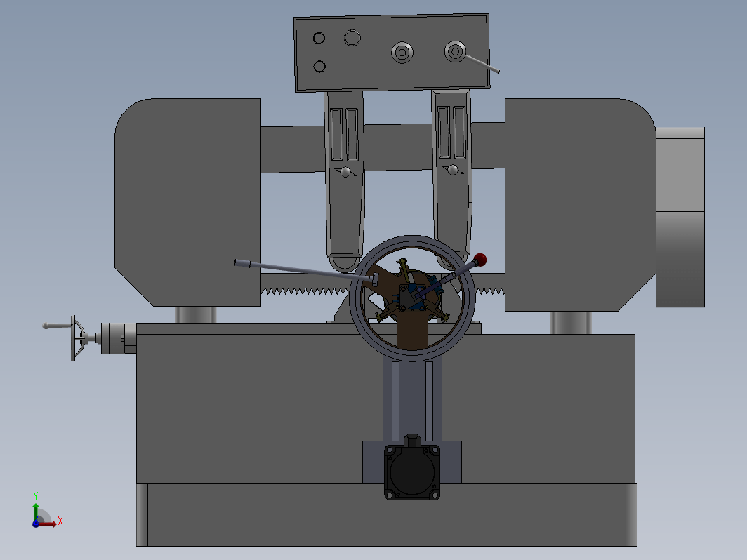Select the crank handle of the handwheel

tap(57, 326)
